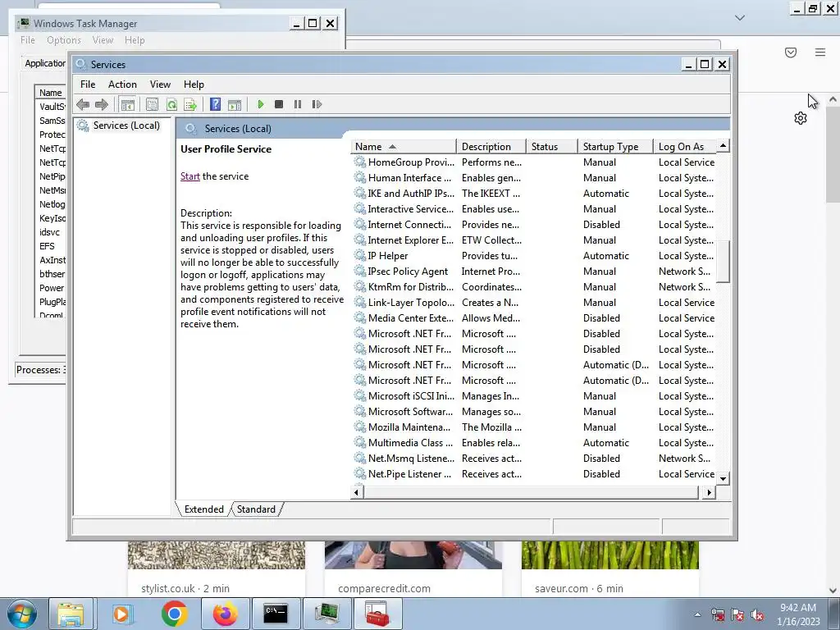Sort by the Startup Type column header
Image resolution: width=840 pixels, height=630 pixels.
click(615, 146)
